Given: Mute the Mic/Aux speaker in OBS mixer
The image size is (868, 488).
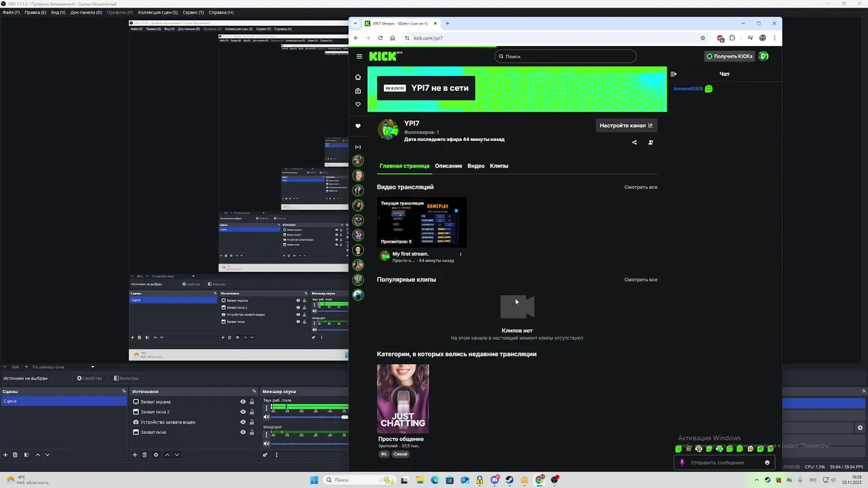Looking at the screenshot, I should coord(267,444).
